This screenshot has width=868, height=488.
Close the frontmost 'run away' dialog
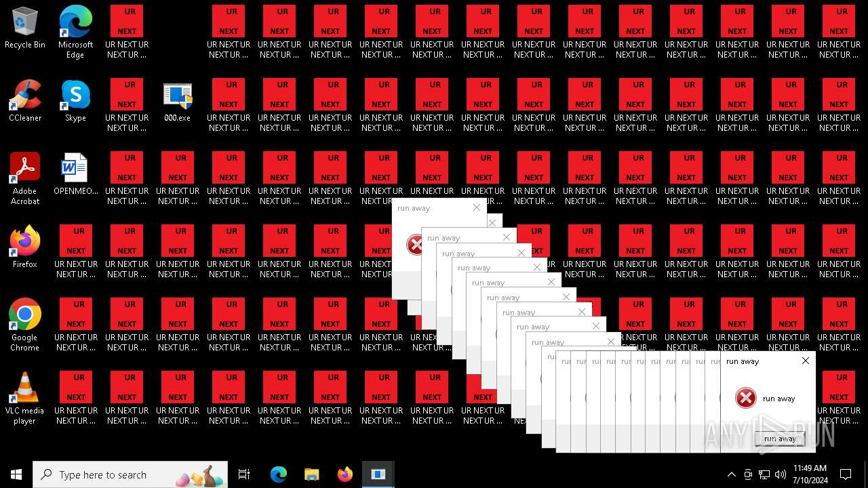point(806,361)
